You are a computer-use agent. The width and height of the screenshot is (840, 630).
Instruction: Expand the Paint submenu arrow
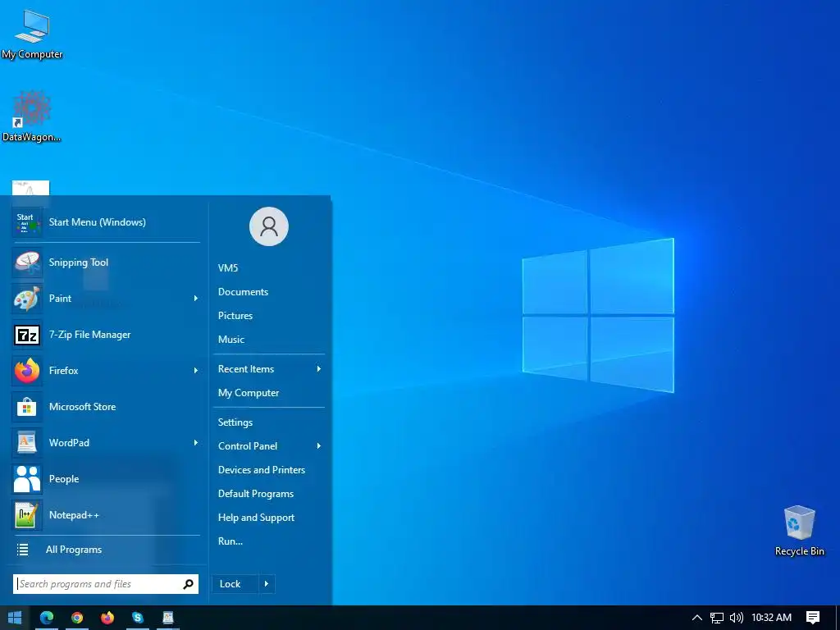click(195, 299)
